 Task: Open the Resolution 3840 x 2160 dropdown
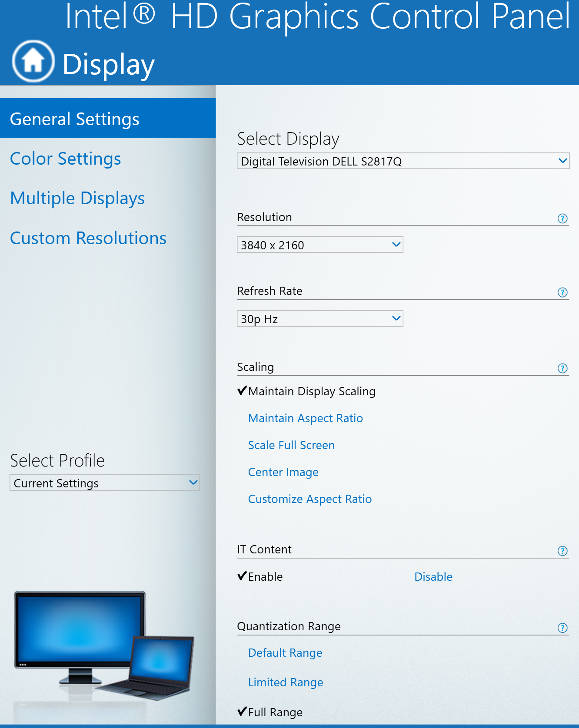coord(320,245)
